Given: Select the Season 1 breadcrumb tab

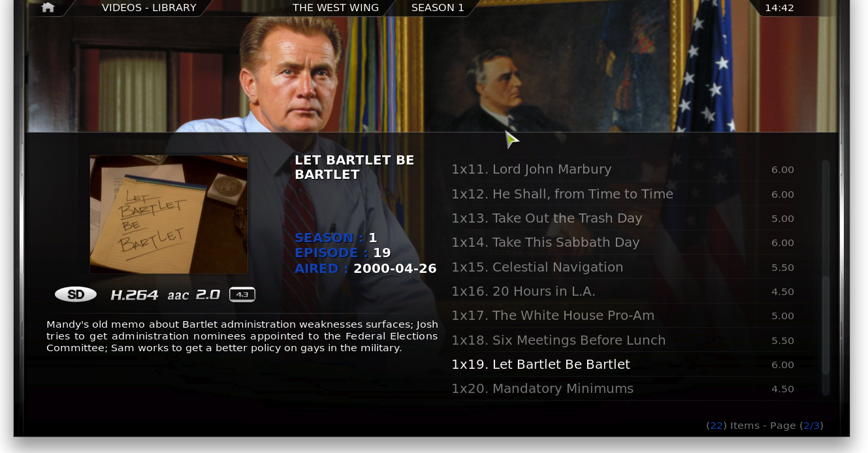Looking at the screenshot, I should pyautogui.click(x=438, y=8).
